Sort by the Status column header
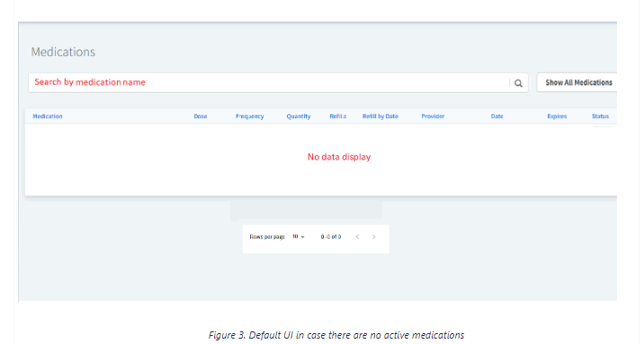The width and height of the screenshot is (644, 344). pos(601,116)
